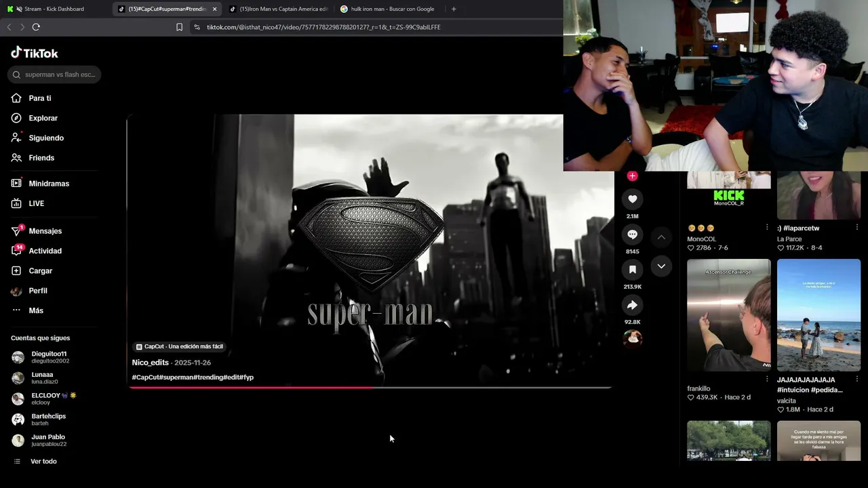Screen dimensions: 868x488
Task: Share the video with the arrow icon
Action: click(x=632, y=305)
